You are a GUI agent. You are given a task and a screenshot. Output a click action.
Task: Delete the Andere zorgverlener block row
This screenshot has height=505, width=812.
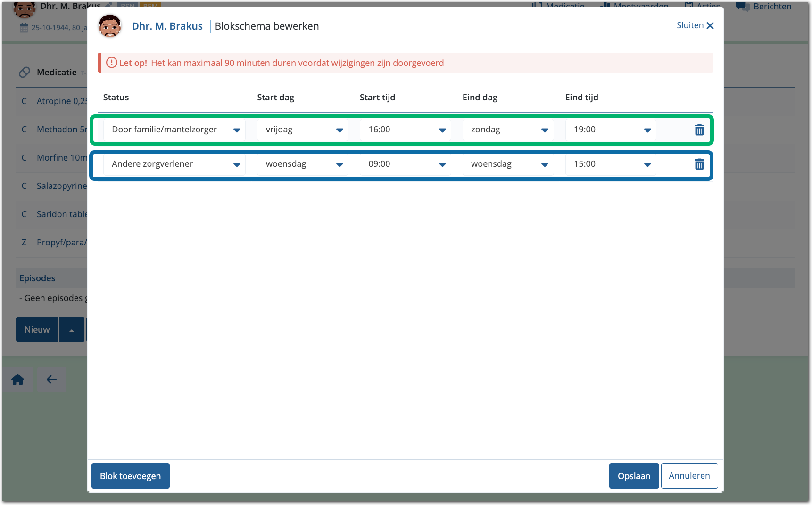[x=699, y=164]
